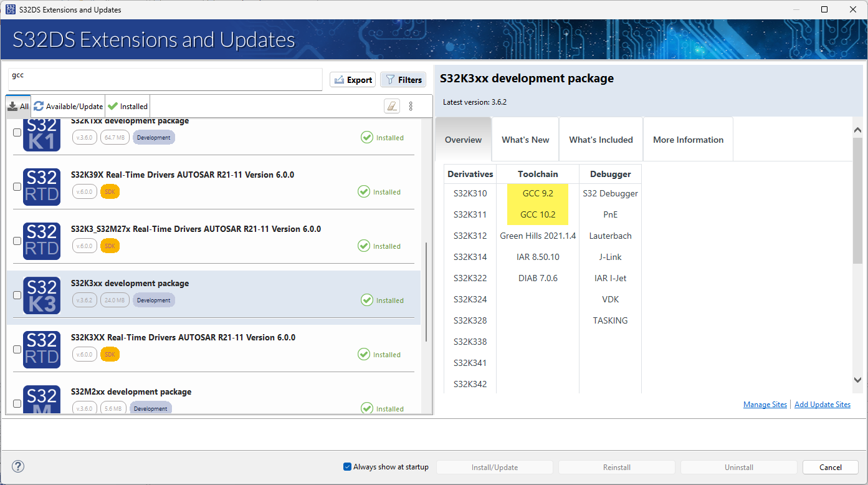Viewport: 868px width, 485px height.
Task: Click the Reinstall button
Action: 617,467
